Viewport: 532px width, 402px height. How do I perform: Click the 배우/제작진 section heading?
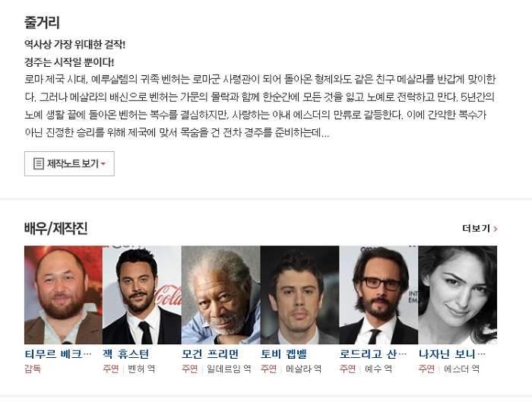[56, 228]
